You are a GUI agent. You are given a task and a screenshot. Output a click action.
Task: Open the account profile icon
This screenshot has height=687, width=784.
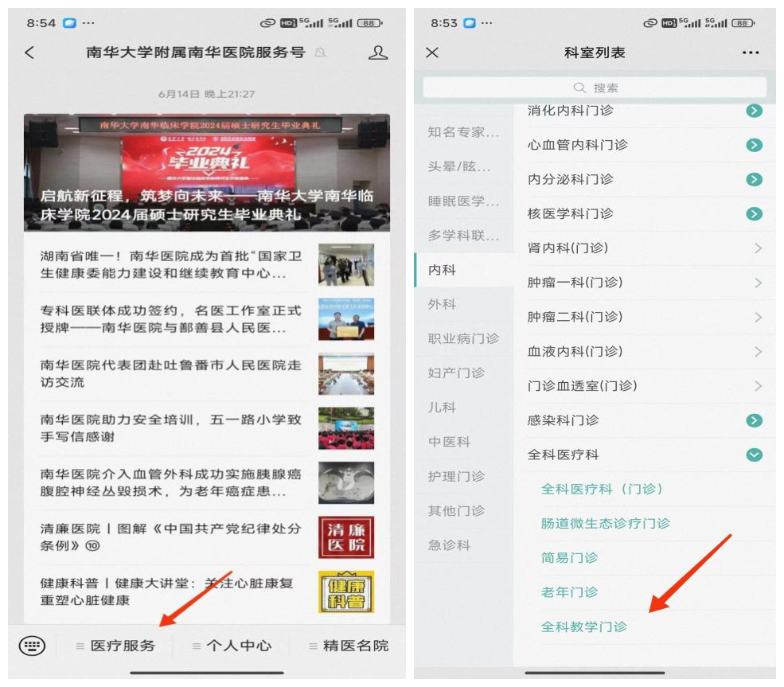pyautogui.click(x=378, y=53)
